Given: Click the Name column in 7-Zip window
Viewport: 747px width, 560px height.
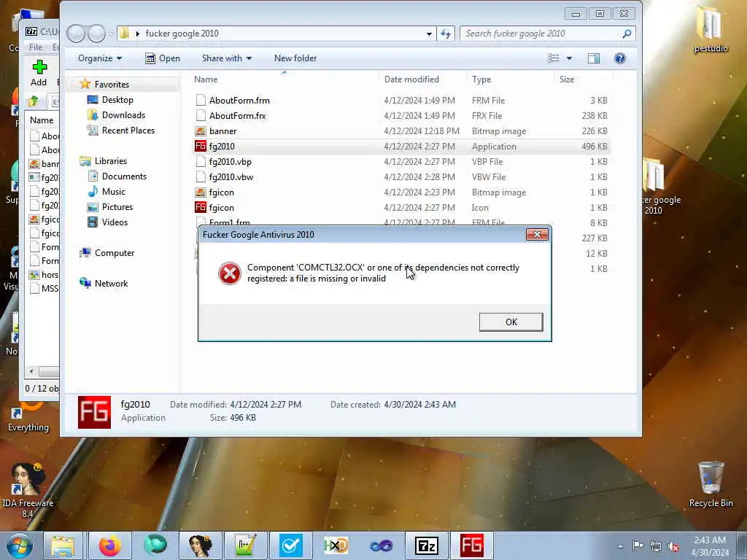Looking at the screenshot, I should coord(42,120).
